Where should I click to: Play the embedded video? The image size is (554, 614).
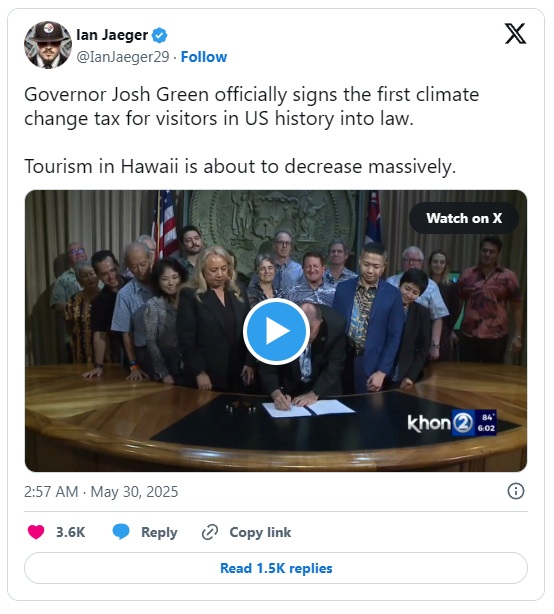(276, 331)
